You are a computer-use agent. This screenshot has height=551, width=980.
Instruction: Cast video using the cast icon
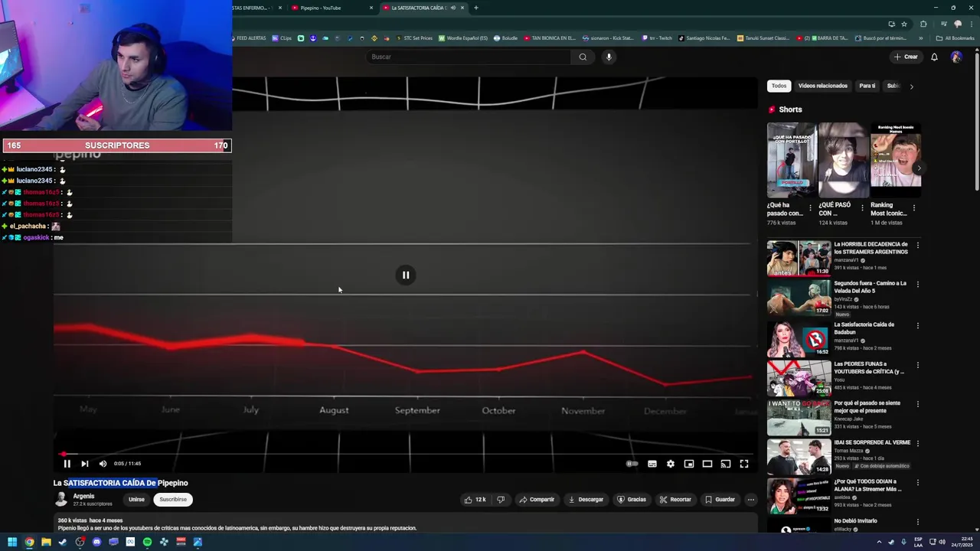point(726,464)
